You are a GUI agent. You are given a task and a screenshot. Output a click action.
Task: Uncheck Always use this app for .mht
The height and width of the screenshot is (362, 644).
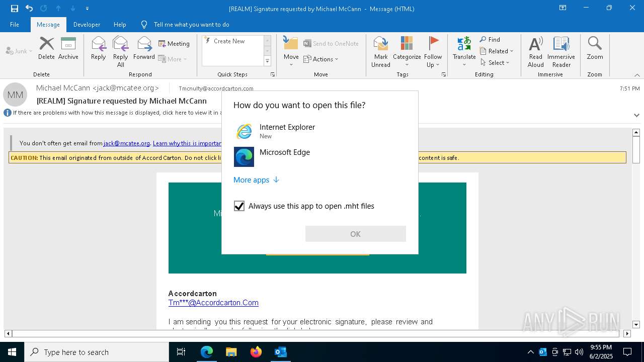click(239, 206)
